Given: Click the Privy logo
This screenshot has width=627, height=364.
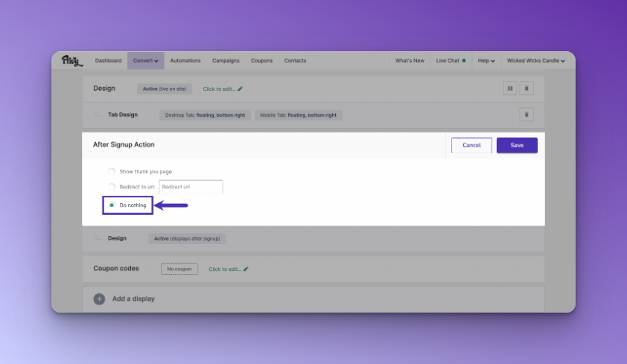Looking at the screenshot, I should pyautogui.click(x=72, y=61).
